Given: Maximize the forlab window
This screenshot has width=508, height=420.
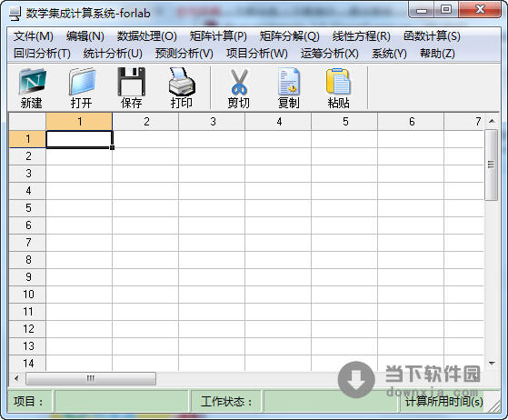Looking at the screenshot, I should tap(446, 10).
